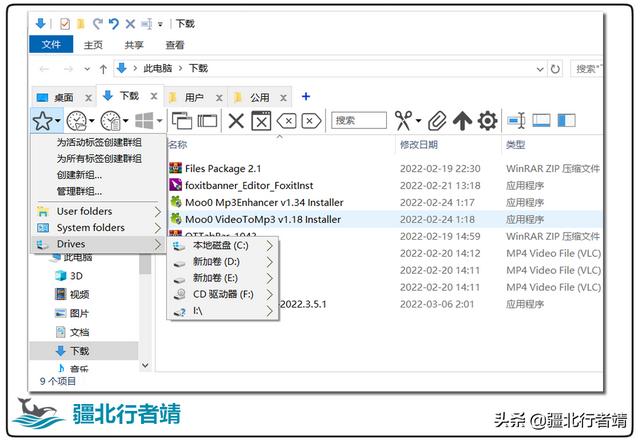
Task: Add a new tab with the plus button
Action: pyautogui.click(x=306, y=97)
